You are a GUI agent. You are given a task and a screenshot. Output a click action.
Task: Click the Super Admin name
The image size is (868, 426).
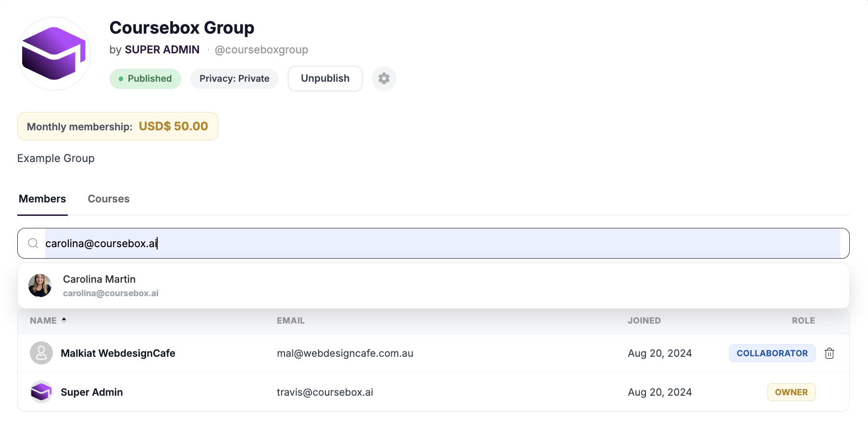[92, 392]
